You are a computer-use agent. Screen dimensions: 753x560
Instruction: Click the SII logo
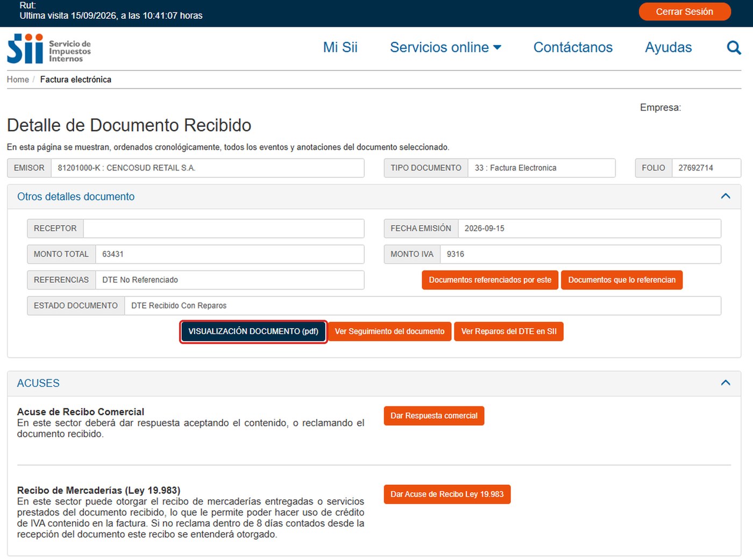click(49, 49)
